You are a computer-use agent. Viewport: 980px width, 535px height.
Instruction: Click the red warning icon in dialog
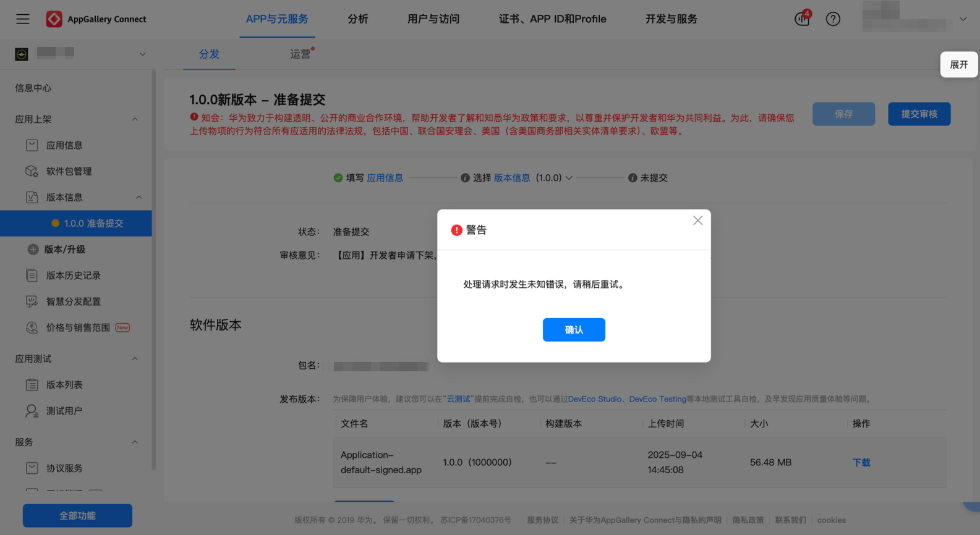click(x=456, y=230)
